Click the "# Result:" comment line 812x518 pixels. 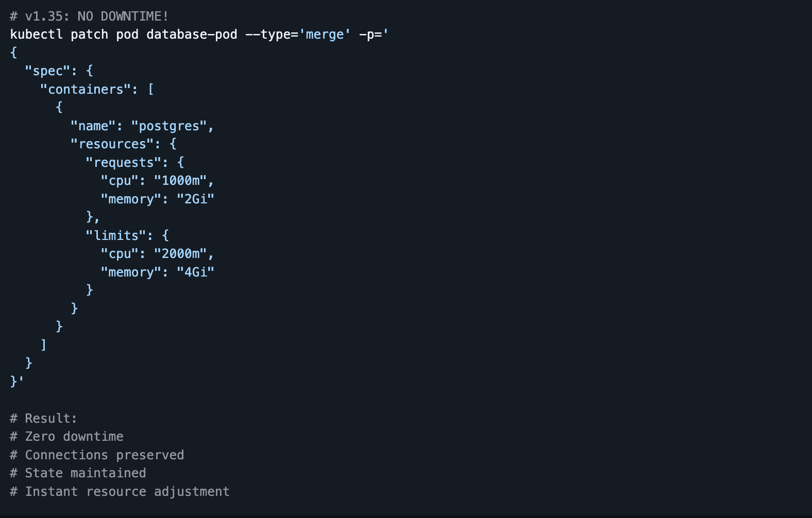44,418
